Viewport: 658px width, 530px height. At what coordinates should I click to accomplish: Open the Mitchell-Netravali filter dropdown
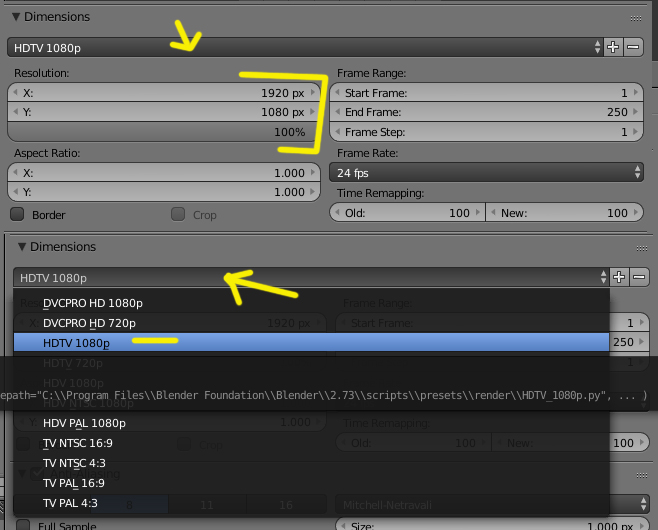tap(492, 504)
